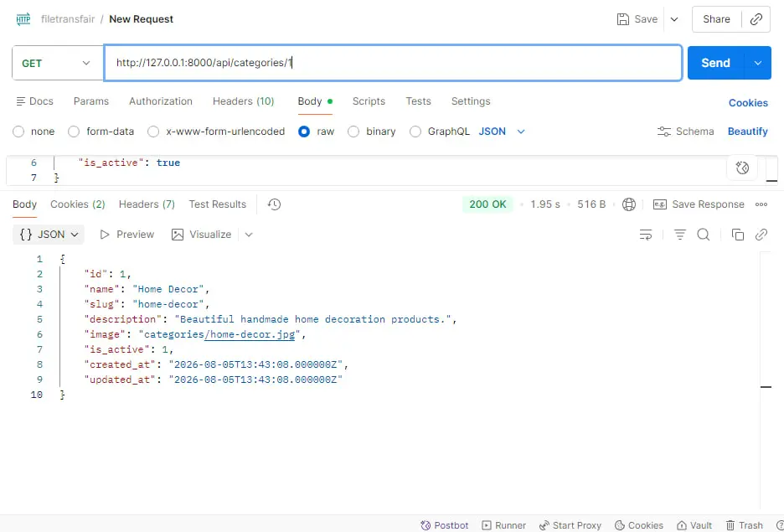Open the request Body tab

[x=315, y=101]
